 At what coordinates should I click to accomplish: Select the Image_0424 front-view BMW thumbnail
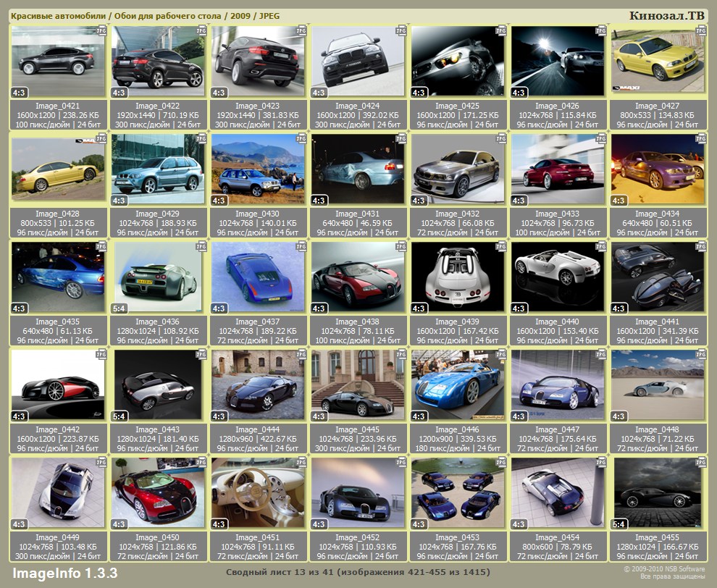358,62
